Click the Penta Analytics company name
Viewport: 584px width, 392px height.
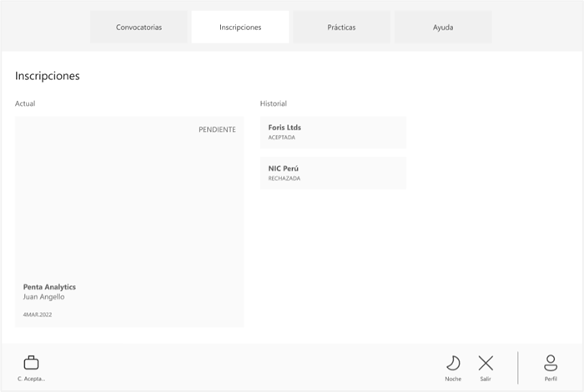pyautogui.click(x=49, y=287)
